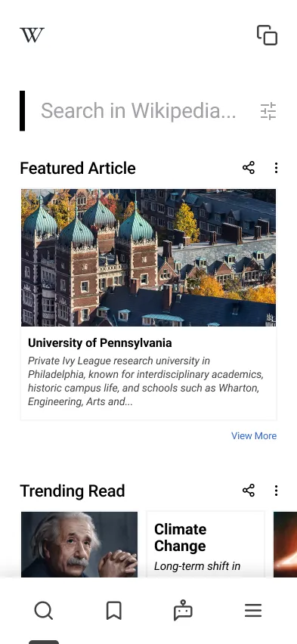Click the Search in Wikipedia field
Screen dimensions: 297x644
[138, 111]
